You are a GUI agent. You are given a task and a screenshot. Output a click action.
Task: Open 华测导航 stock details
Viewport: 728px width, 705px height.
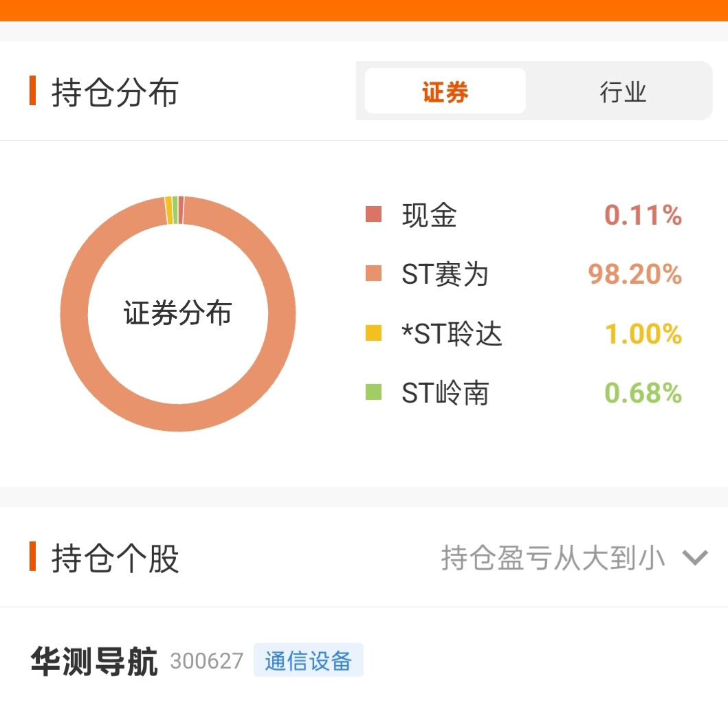click(x=94, y=661)
